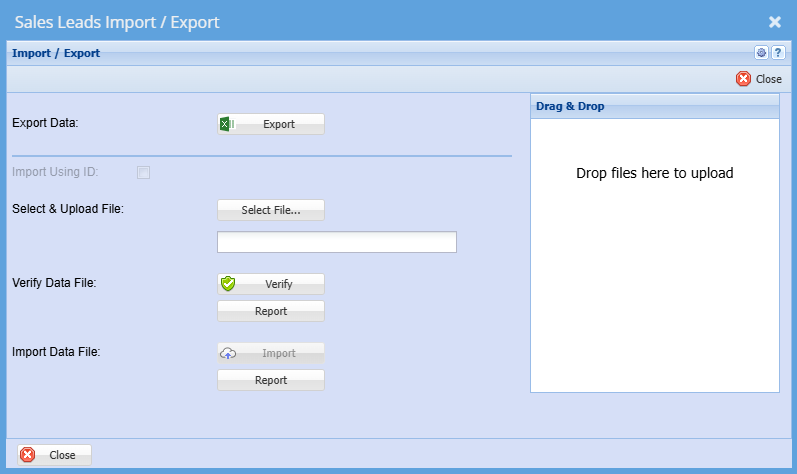Close dialog with the title bar X

pyautogui.click(x=775, y=22)
